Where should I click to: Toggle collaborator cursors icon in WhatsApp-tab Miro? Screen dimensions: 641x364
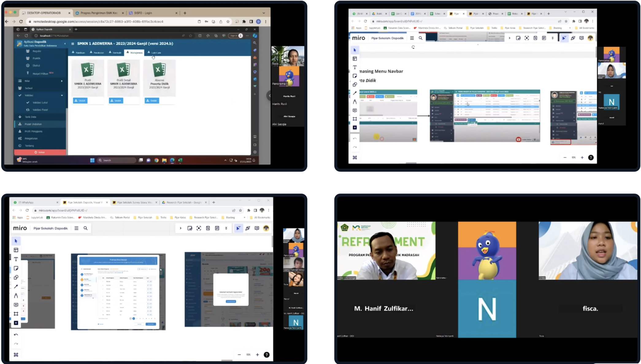pyautogui.click(x=238, y=228)
